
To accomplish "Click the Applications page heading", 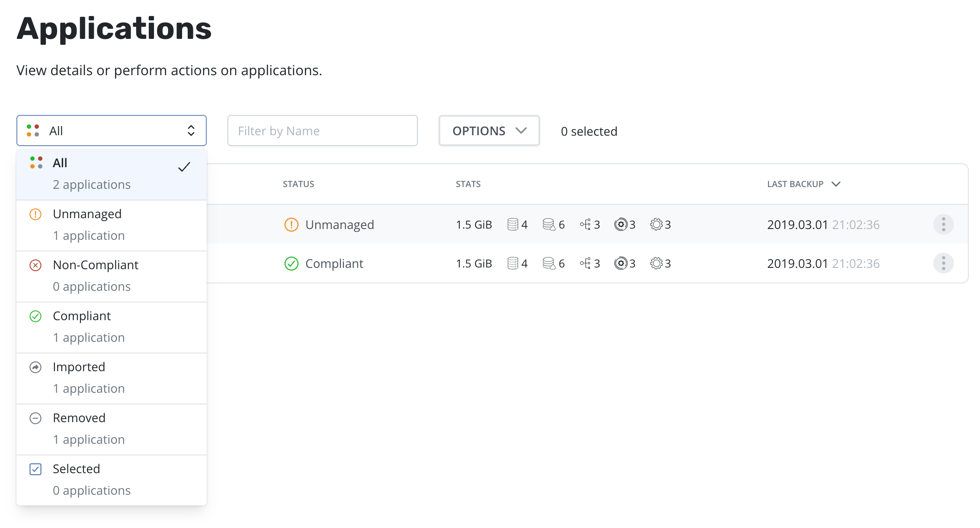I will coord(114,29).
